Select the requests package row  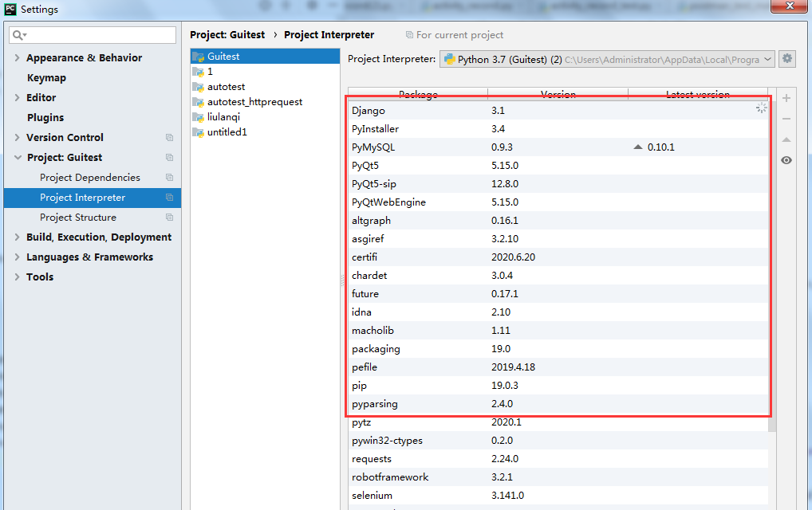(x=558, y=459)
